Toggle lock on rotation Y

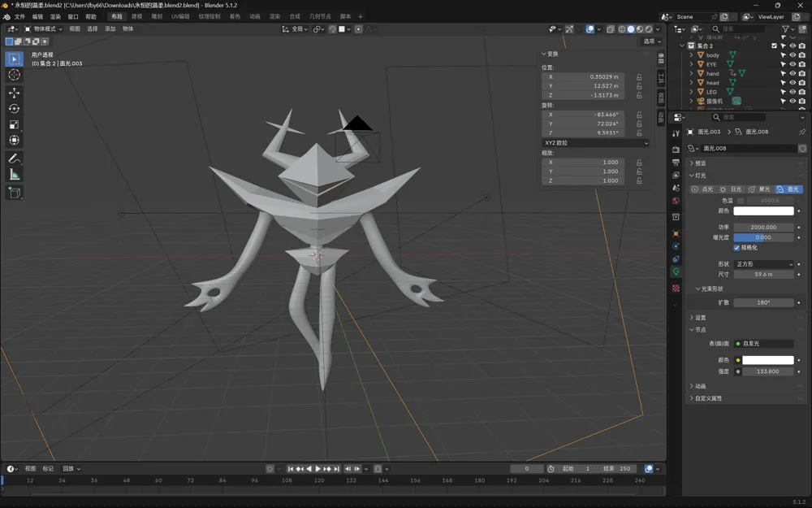(x=639, y=124)
